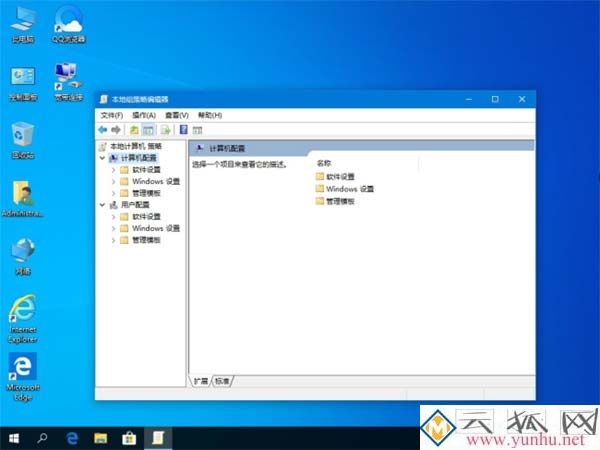600x450 pixels.
Task: Click the Group Policy Editor taskbar button
Action: [158, 438]
